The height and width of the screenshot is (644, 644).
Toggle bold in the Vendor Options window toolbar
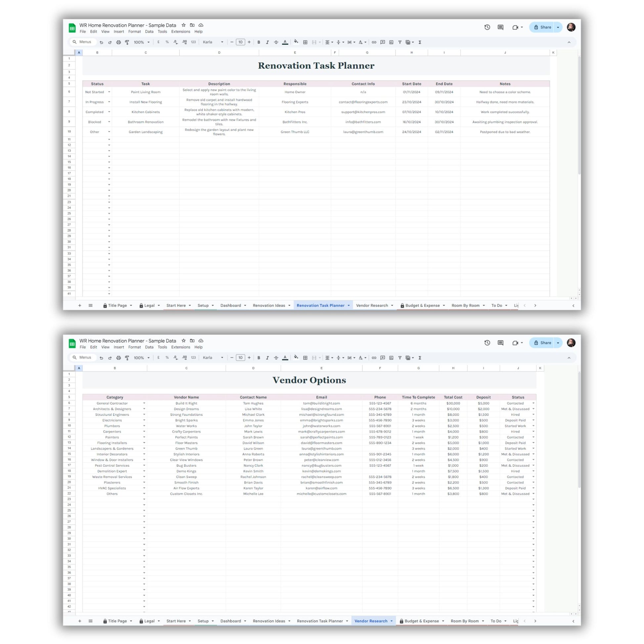(x=259, y=358)
